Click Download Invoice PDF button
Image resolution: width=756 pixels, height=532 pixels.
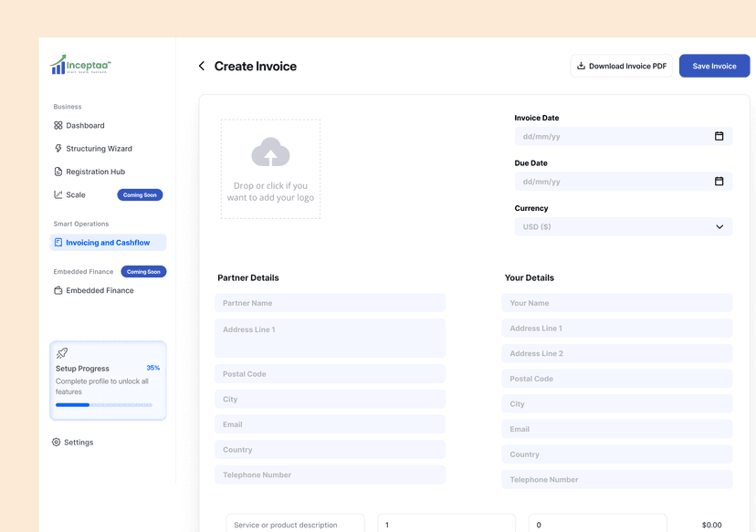tap(621, 66)
